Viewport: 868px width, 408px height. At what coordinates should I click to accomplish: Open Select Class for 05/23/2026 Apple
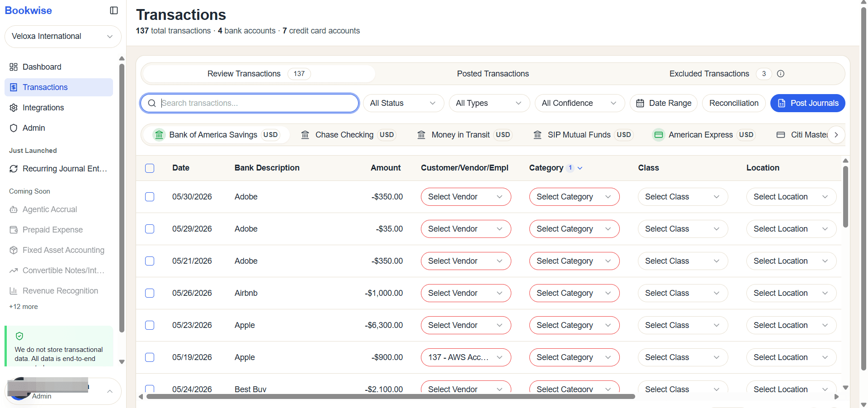683,325
